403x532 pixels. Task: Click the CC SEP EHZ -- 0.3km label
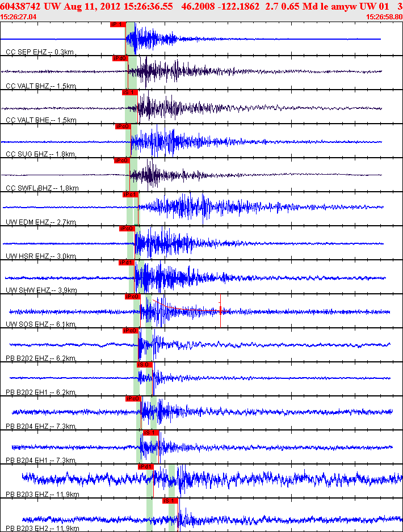coord(40,52)
